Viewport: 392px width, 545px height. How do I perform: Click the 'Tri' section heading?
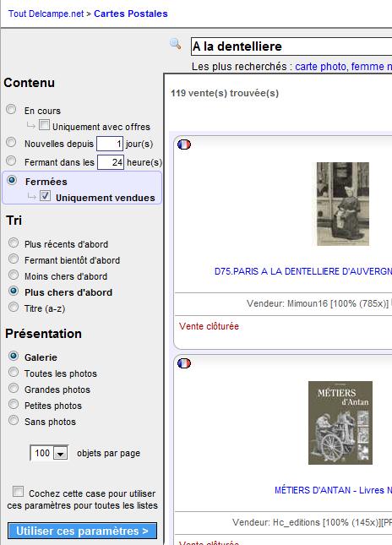[14, 221]
